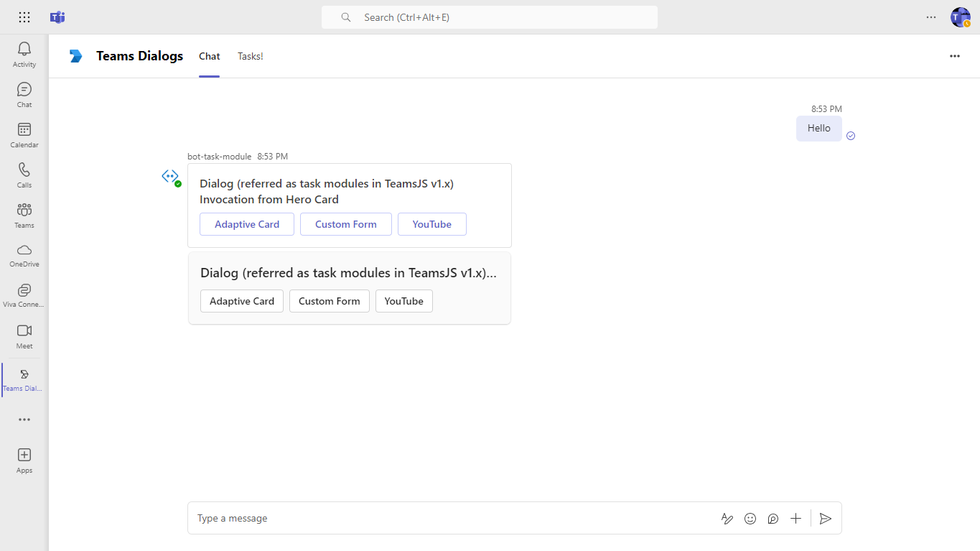Open the emoji picker

click(x=750, y=519)
